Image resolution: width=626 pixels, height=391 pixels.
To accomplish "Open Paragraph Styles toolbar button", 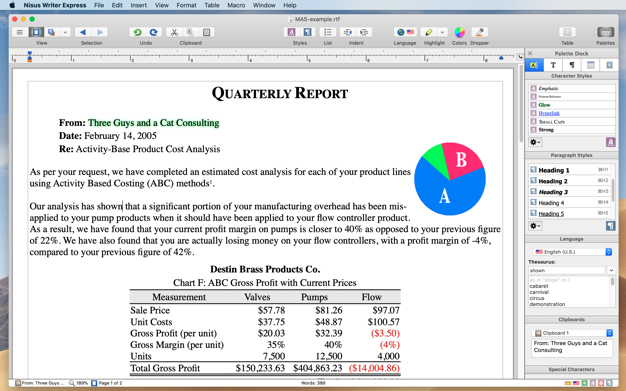I will [307, 32].
